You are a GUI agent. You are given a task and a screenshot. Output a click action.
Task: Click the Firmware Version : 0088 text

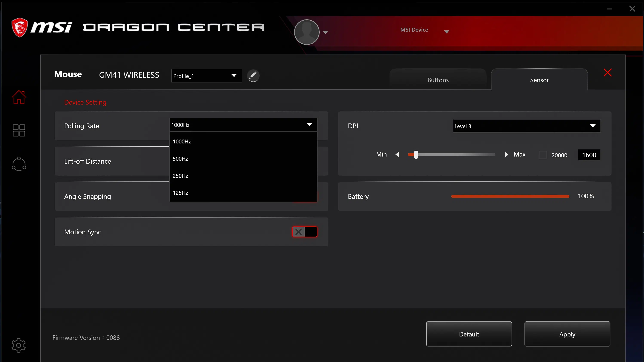(86, 338)
